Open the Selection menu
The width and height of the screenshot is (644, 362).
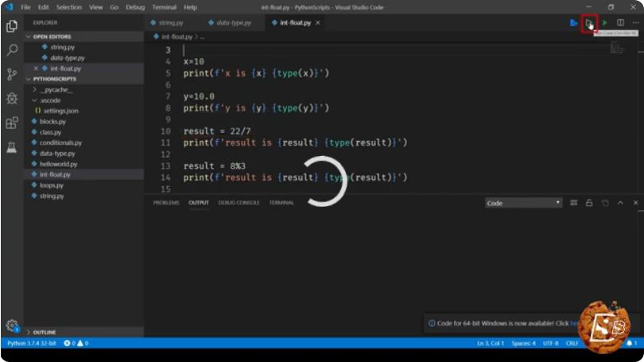(x=69, y=7)
